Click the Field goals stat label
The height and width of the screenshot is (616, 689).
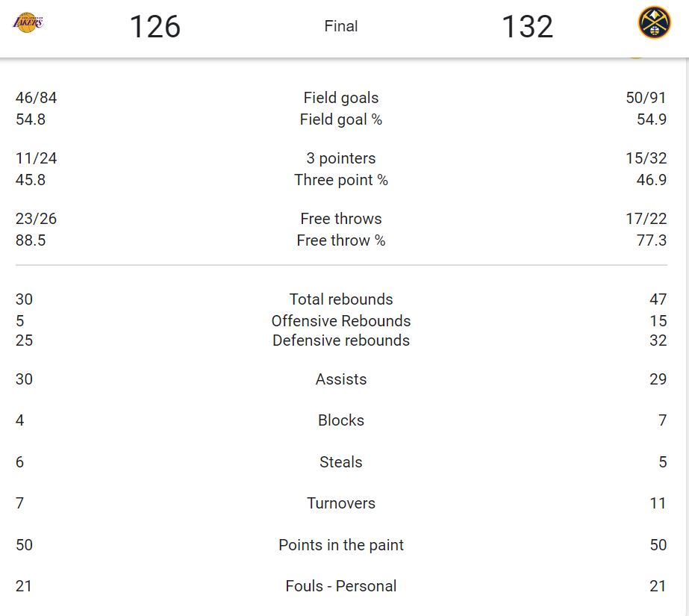coord(341,98)
